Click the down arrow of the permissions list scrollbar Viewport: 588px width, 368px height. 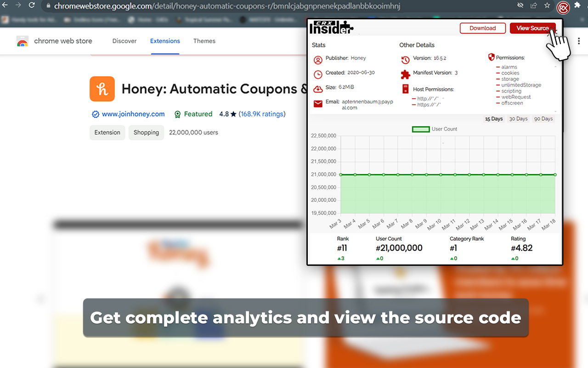[556, 112]
